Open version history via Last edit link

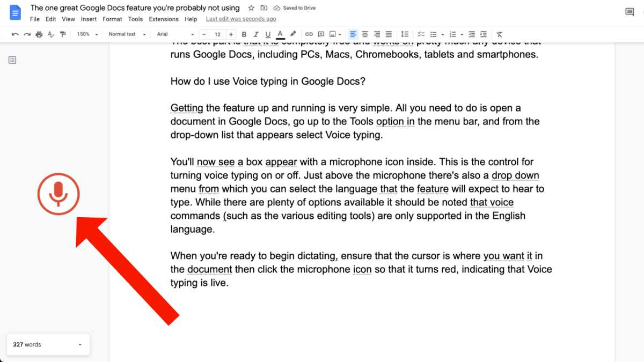point(241,19)
